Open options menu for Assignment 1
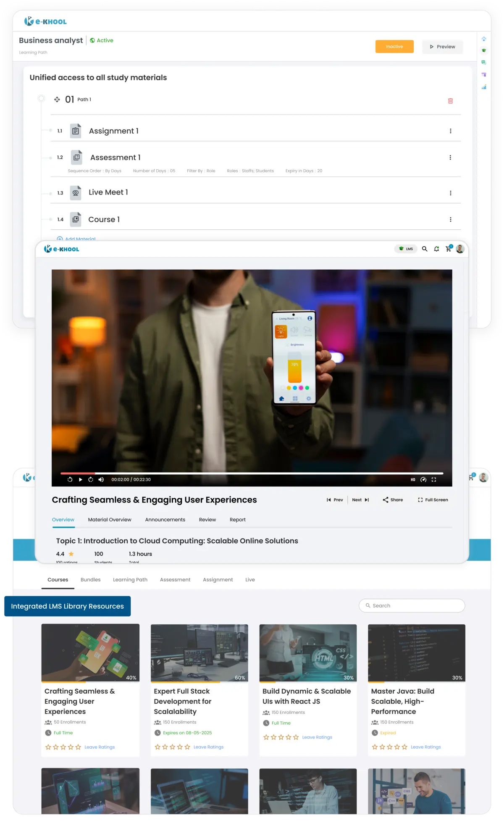 [x=451, y=131]
